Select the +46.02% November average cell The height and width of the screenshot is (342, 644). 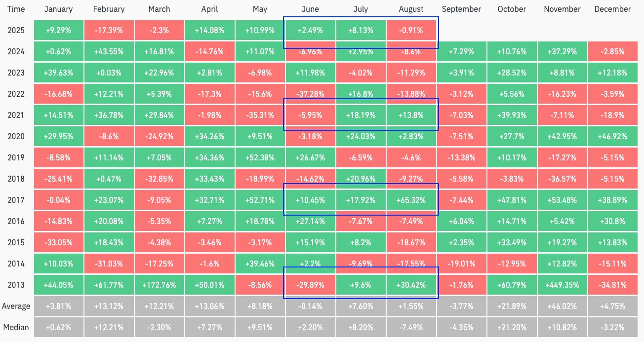pos(562,306)
